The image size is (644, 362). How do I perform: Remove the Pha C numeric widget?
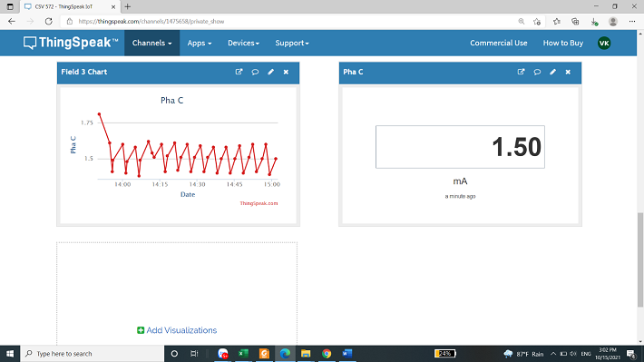coord(568,72)
